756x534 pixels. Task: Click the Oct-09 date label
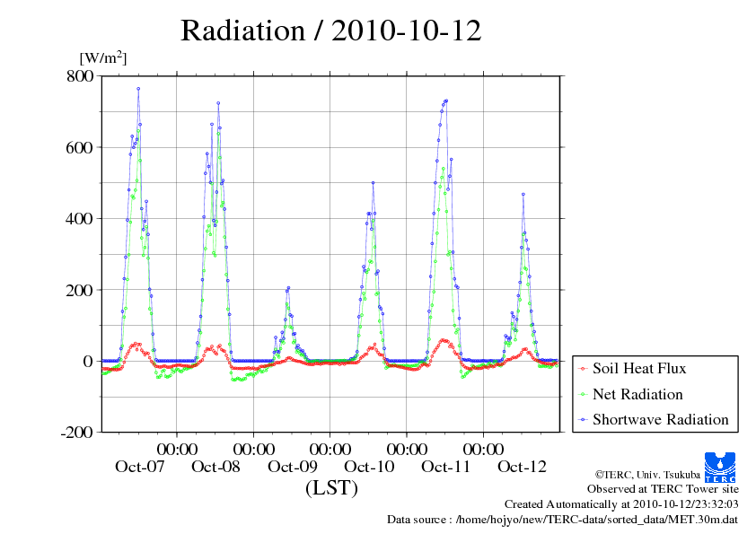[x=293, y=467]
